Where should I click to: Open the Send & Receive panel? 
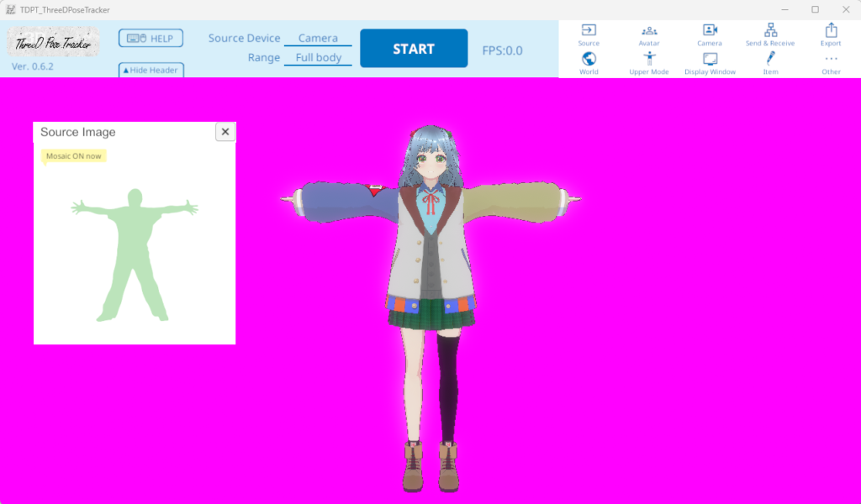pos(770,34)
